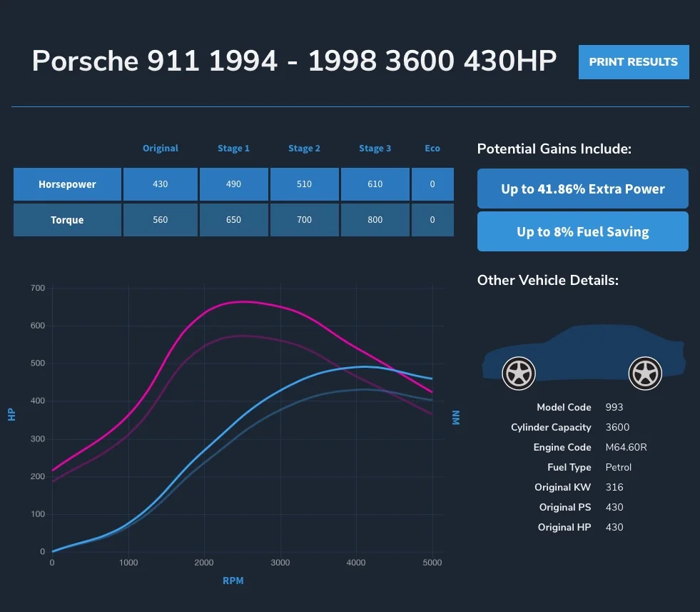
Task: Click the Stage 3 column header
Action: coord(375,148)
